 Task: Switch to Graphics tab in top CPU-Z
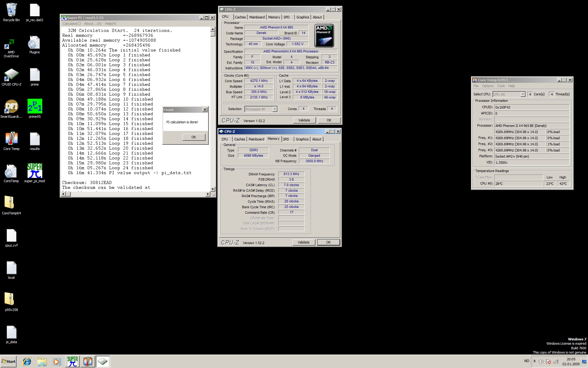303,17
